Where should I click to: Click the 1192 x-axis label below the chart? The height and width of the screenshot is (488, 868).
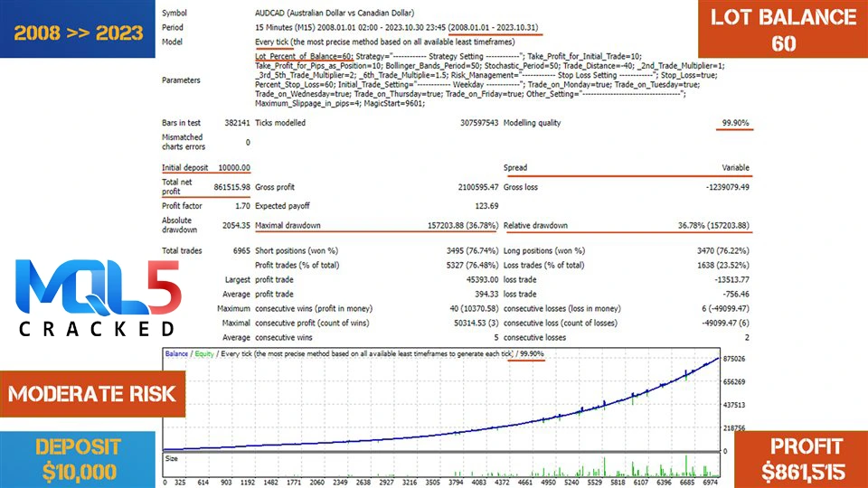pyautogui.click(x=248, y=483)
